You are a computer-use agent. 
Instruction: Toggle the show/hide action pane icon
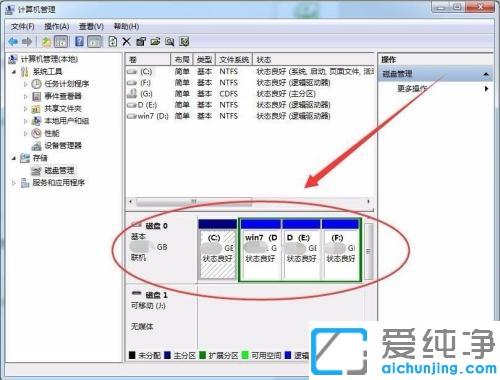[x=94, y=42]
